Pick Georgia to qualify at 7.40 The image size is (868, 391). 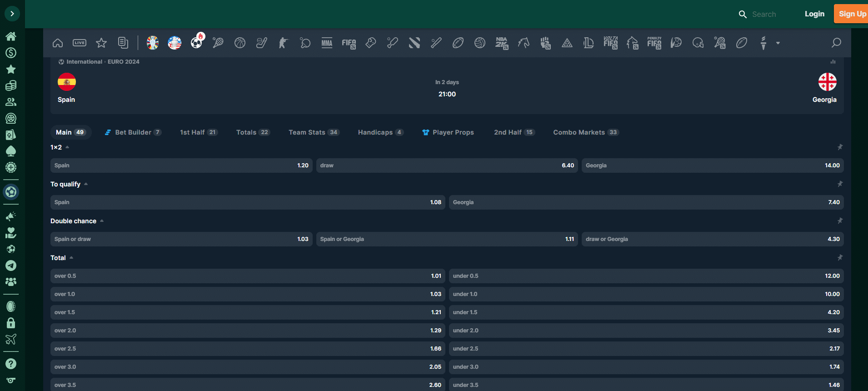pos(646,202)
